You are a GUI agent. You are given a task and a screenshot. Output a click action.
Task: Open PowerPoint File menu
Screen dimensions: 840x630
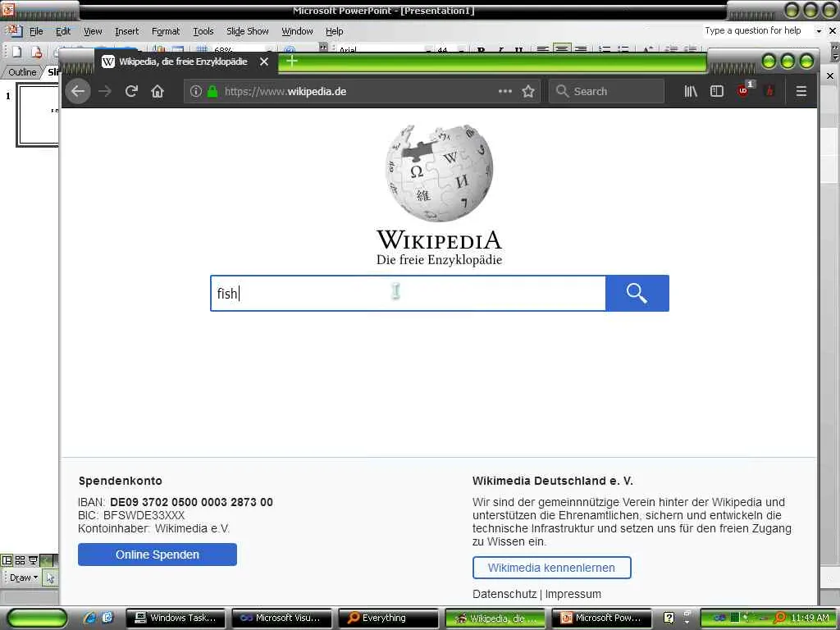pyautogui.click(x=36, y=31)
